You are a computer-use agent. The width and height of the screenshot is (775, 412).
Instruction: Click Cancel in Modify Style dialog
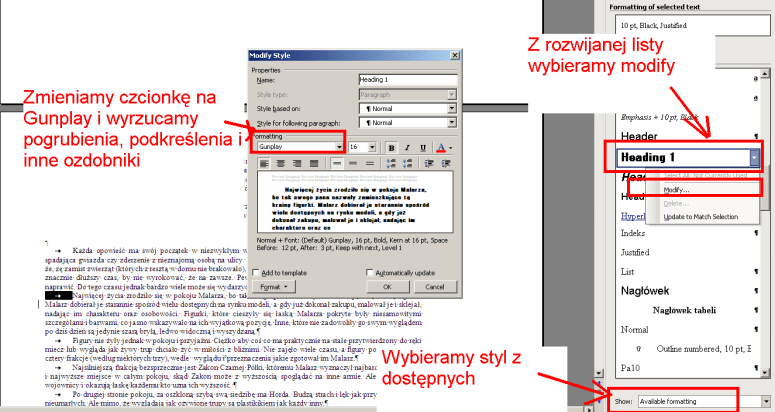[x=432, y=285]
